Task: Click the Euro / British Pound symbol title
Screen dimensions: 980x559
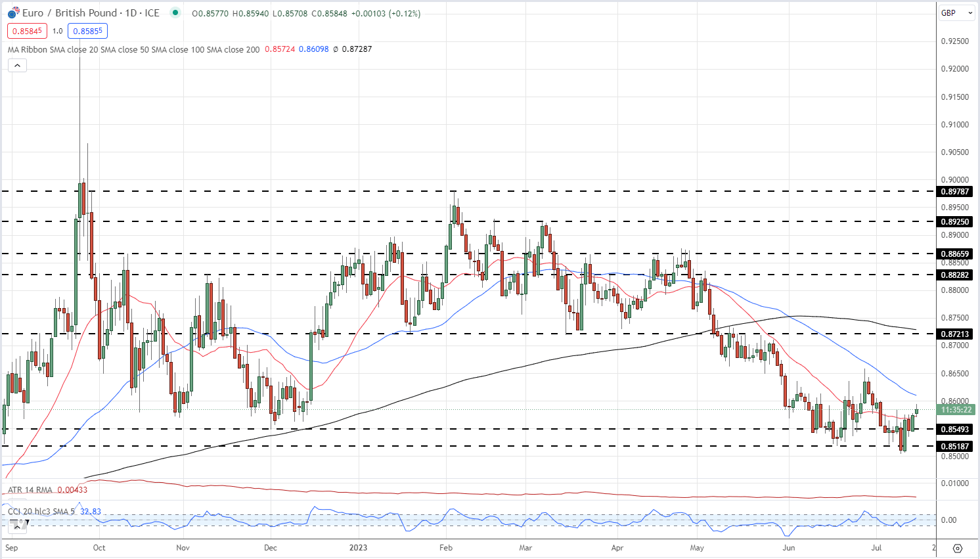Action: click(70, 13)
